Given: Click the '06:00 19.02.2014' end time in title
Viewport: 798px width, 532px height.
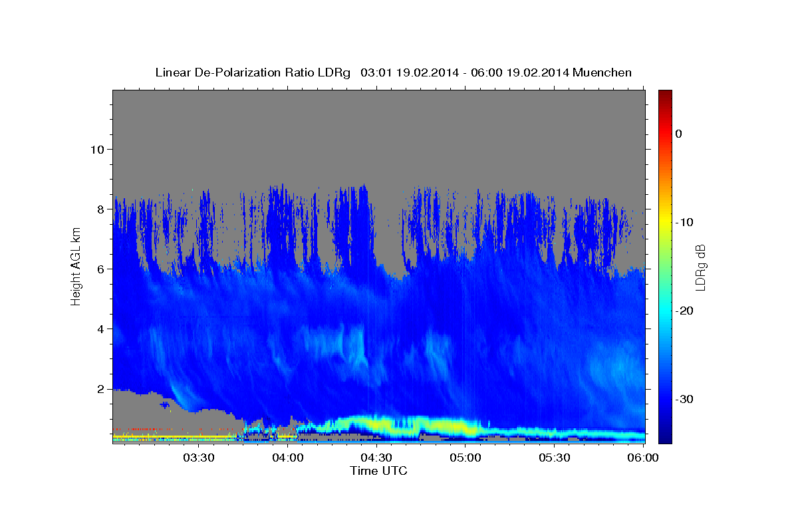Looking at the screenshot, I should click(521, 72).
